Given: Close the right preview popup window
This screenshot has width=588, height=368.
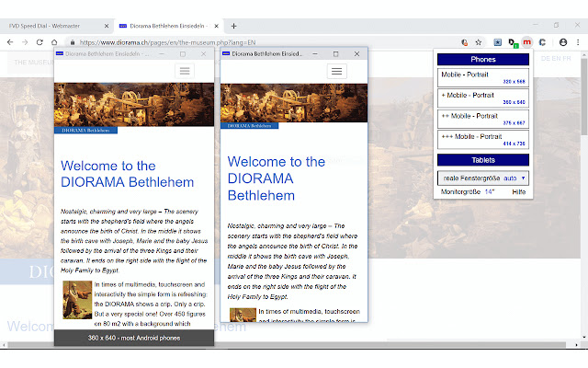Looking at the screenshot, I should [356, 54].
